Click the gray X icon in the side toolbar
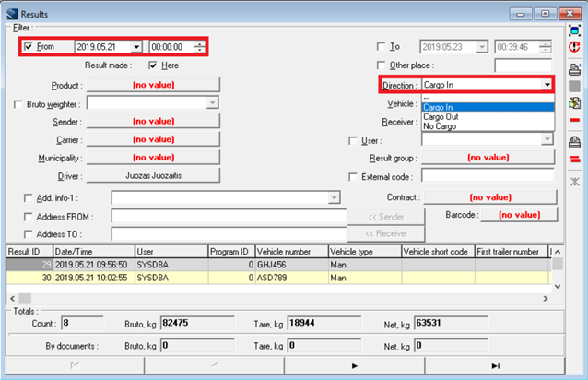 tap(574, 182)
